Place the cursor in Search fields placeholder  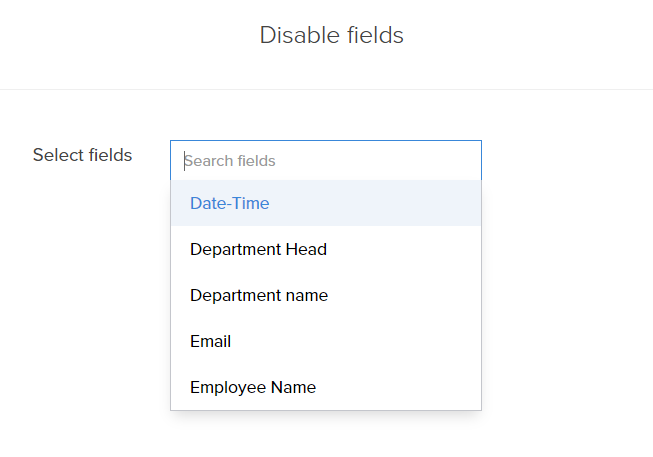pos(231,160)
